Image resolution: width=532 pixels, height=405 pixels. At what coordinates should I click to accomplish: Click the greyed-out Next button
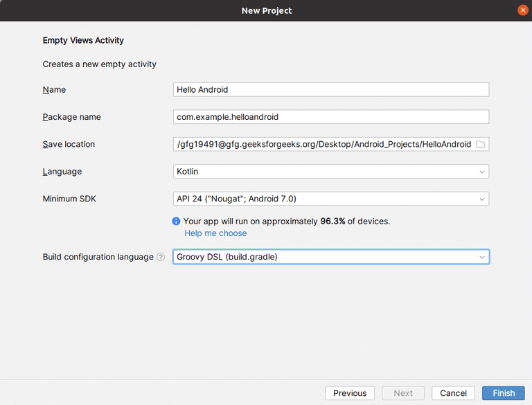403,393
